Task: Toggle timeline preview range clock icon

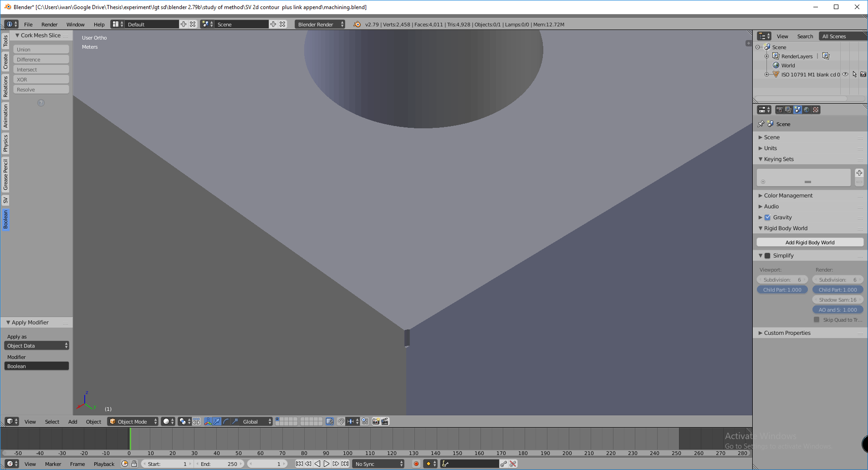Action: point(125,464)
